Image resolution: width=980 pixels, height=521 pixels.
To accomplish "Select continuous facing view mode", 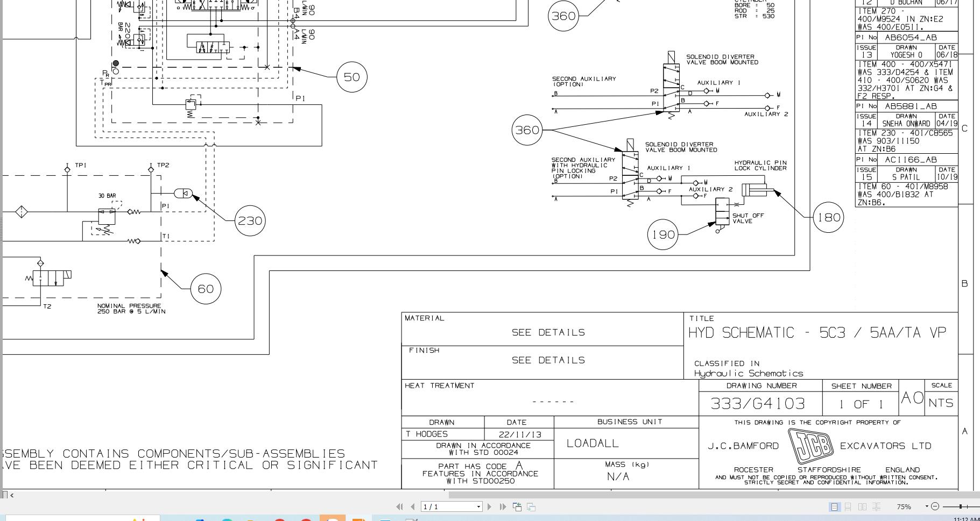I will tap(876, 506).
